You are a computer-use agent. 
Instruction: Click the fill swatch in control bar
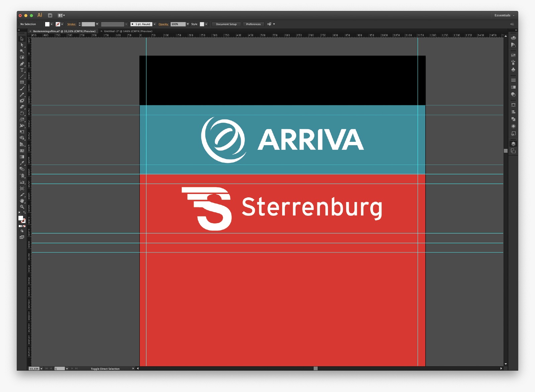(47, 24)
